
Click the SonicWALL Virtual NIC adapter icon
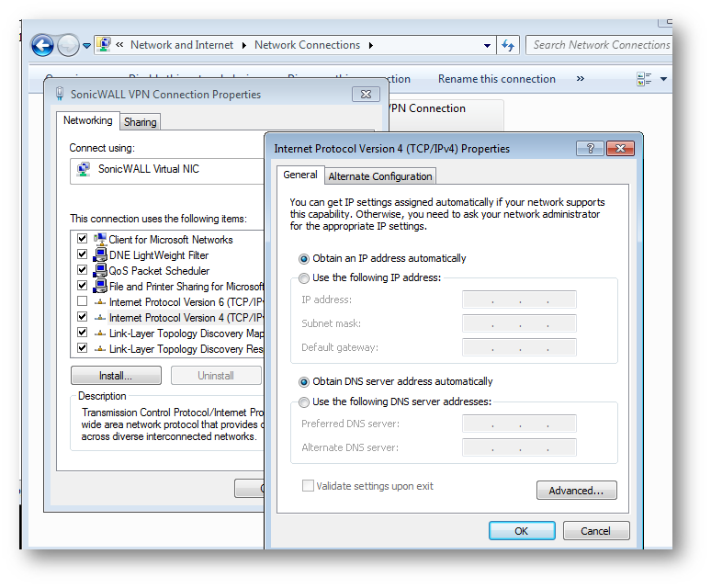click(83, 169)
